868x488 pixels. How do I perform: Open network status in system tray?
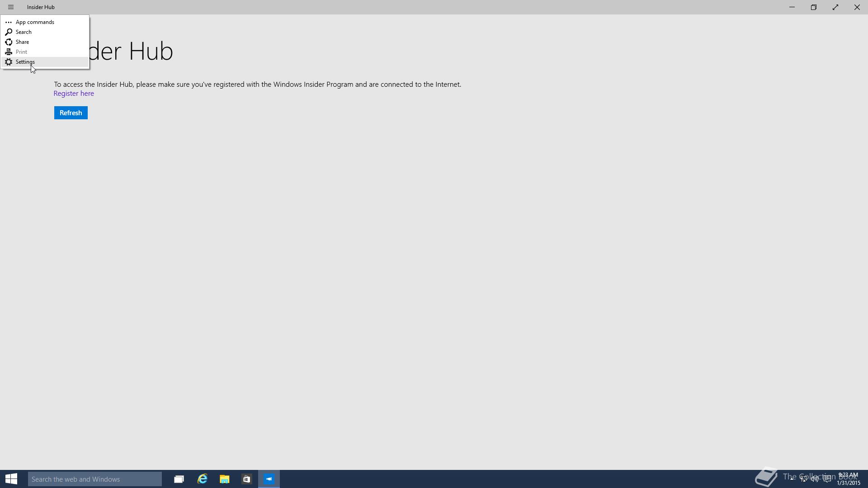point(804,479)
